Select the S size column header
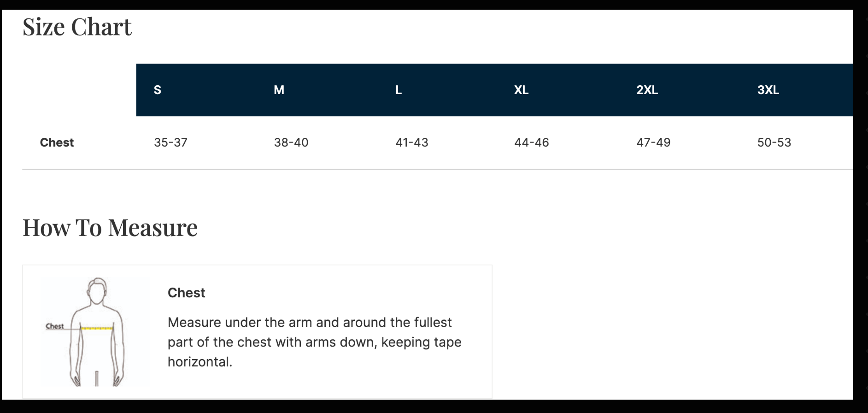Screen dimensions: 868x413 (x=158, y=90)
